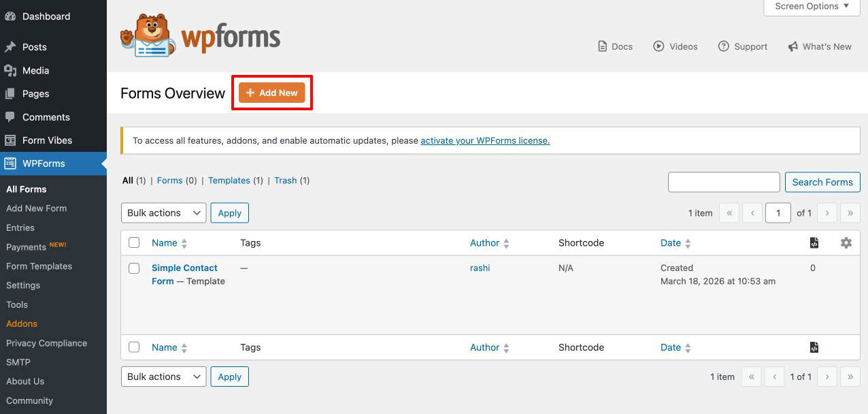Screen dimensions: 868x414
Task: Click the WPForms sidebar icon
Action: click(10, 163)
